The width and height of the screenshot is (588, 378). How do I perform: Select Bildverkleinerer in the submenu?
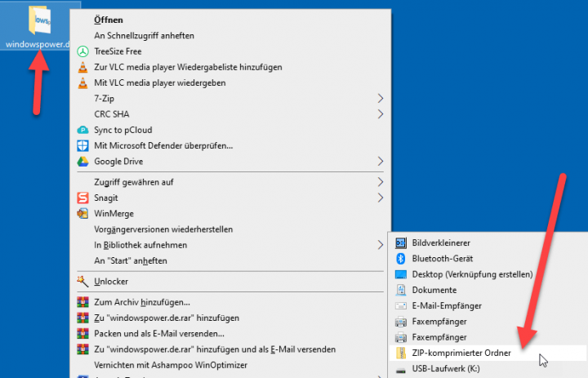tap(488, 243)
